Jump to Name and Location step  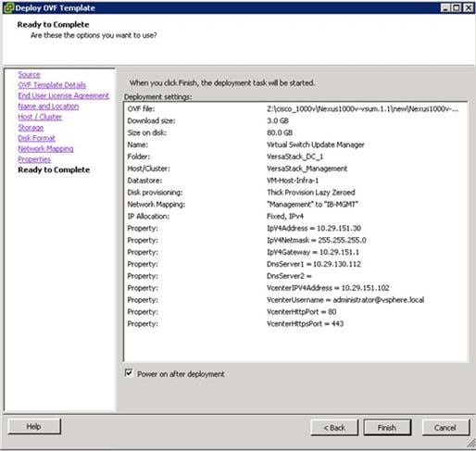pyautogui.click(x=48, y=106)
